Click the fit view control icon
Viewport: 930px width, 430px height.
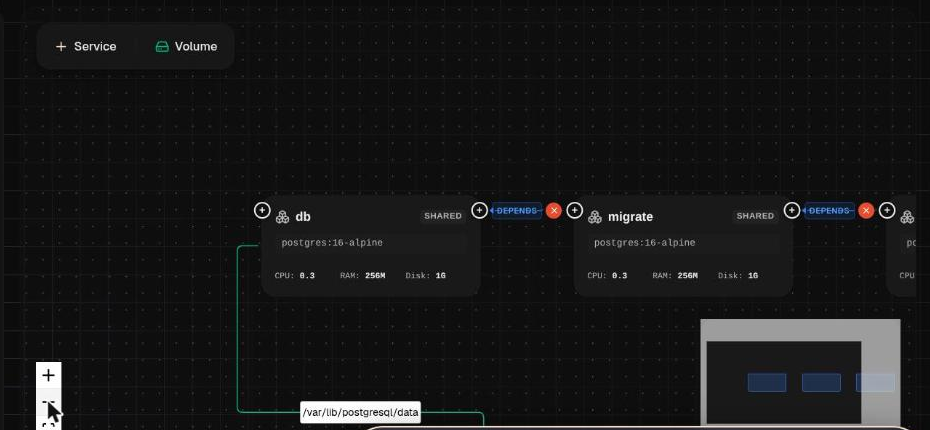tap(49, 425)
